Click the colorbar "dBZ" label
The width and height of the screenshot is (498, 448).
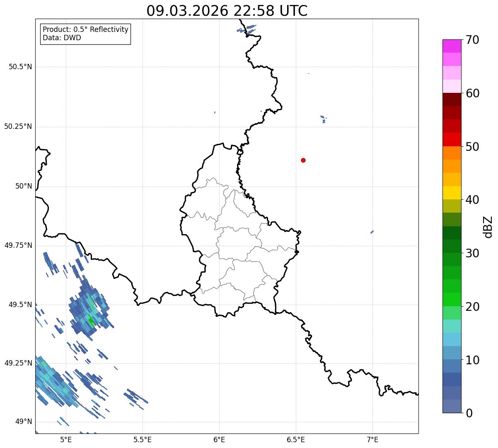click(488, 227)
